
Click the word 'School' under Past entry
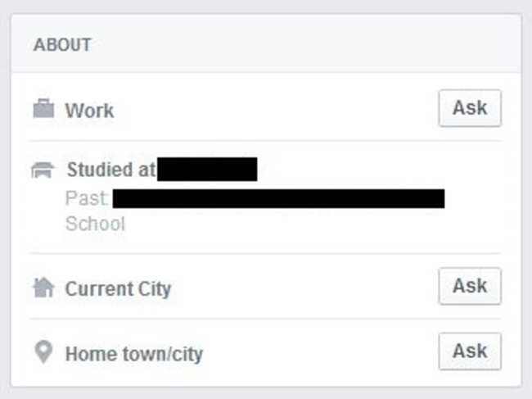[x=95, y=224]
